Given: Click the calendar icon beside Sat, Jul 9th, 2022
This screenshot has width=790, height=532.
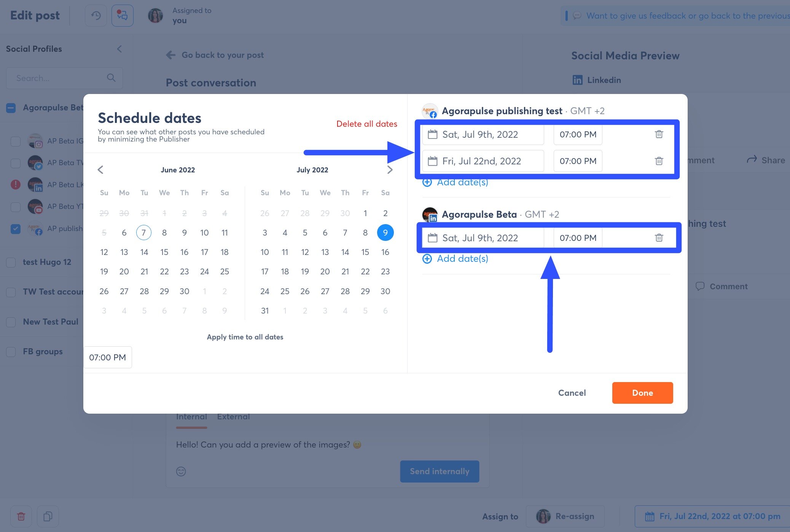Looking at the screenshot, I should [x=433, y=134].
